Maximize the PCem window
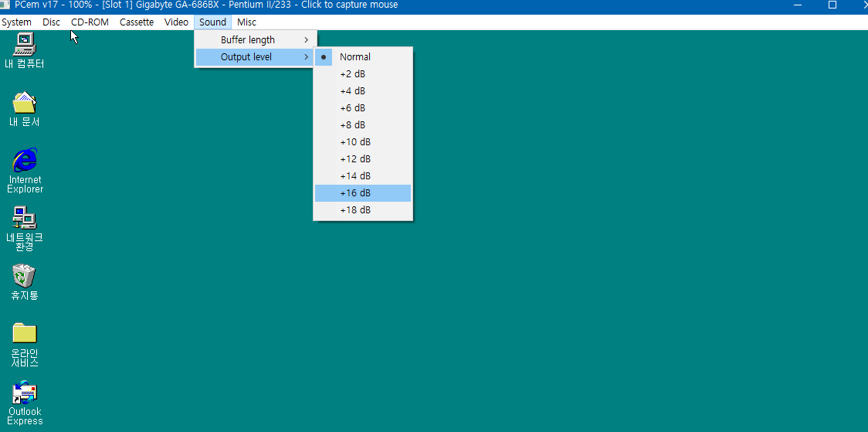Screen dimensions: 868x432 [832, 5]
